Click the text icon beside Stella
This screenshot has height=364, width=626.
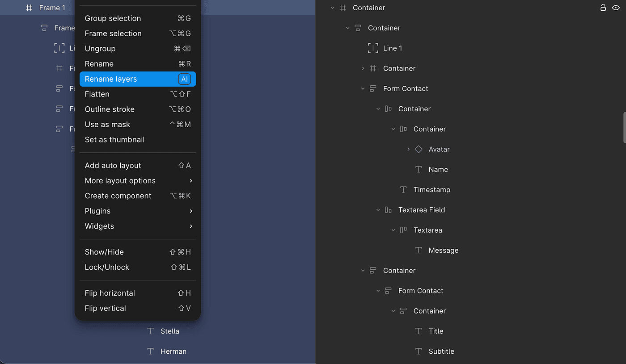[151, 331]
